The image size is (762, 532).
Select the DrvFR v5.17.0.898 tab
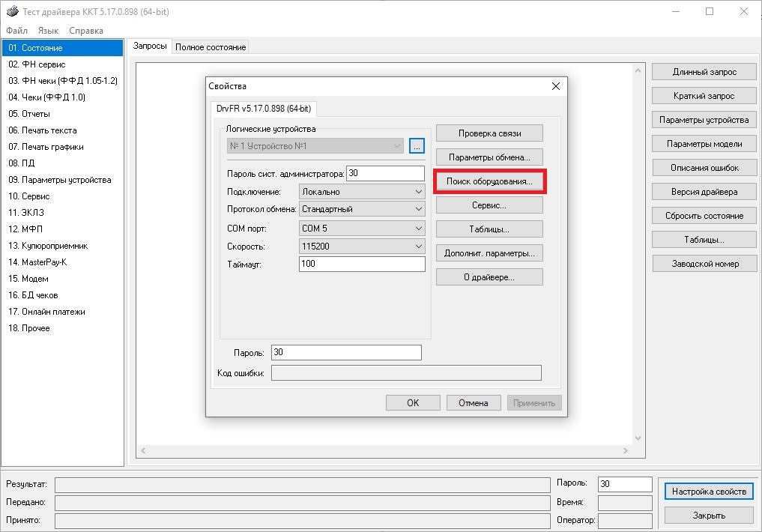[264, 109]
